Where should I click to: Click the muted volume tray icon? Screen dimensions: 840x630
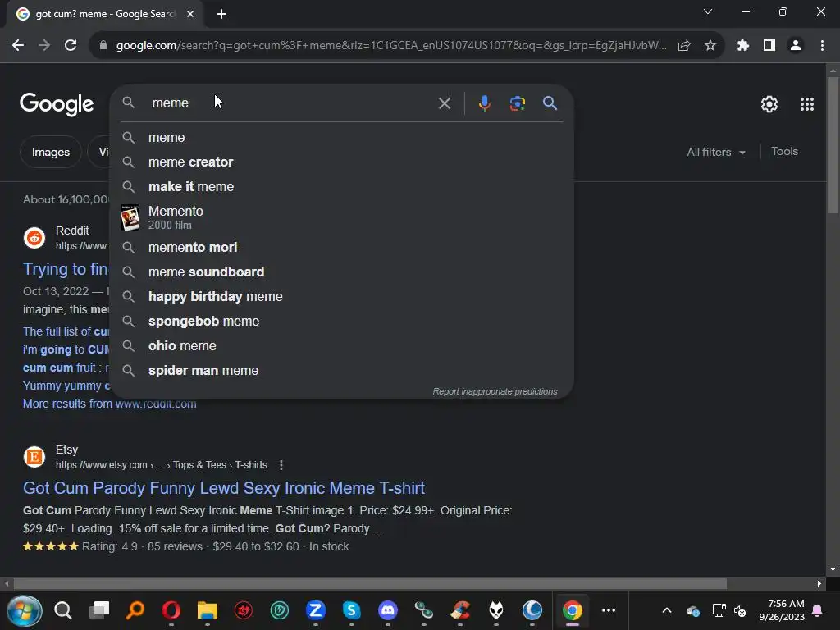(x=741, y=610)
